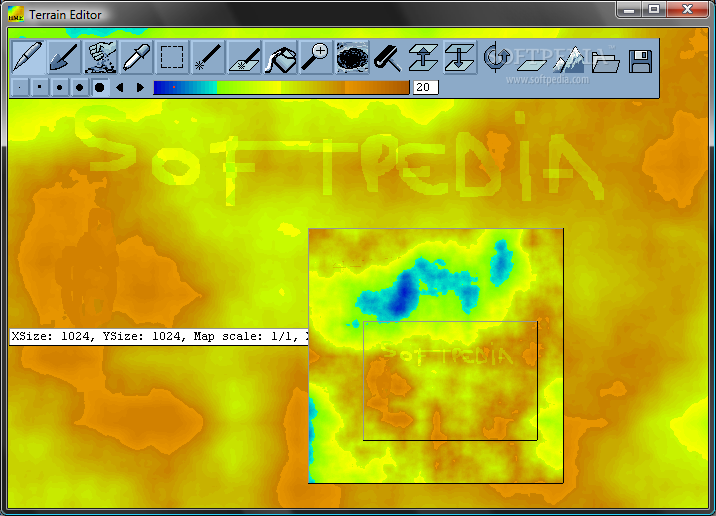Choose the roller smoothing tool
Image resolution: width=716 pixels, height=516 pixels.
tap(388, 58)
